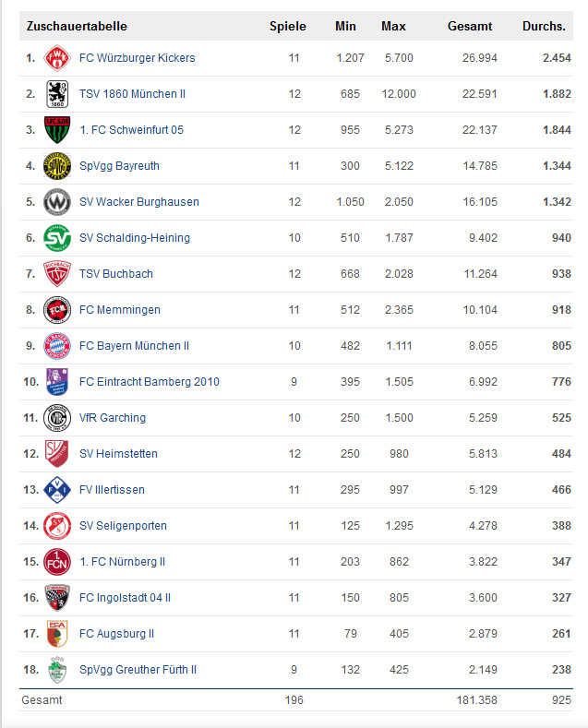Image resolution: width=588 pixels, height=728 pixels.
Task: Open the VfR Garching team link
Action: pos(113,418)
